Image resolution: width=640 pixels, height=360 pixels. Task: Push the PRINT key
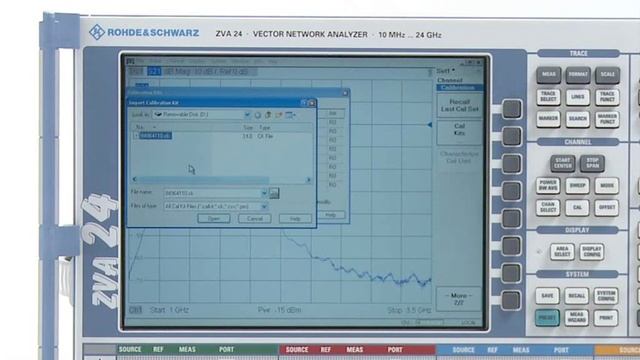(x=606, y=318)
